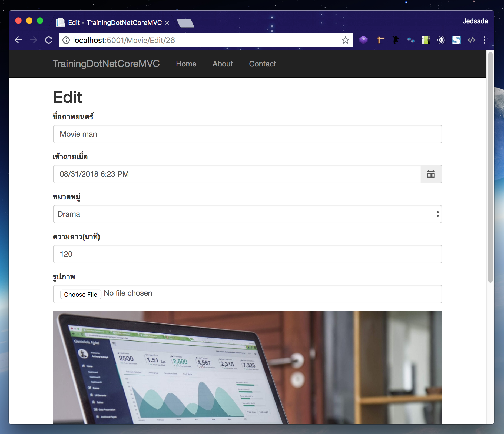Click the Wappalyzer extension icon
The image size is (504, 434).
tap(411, 40)
